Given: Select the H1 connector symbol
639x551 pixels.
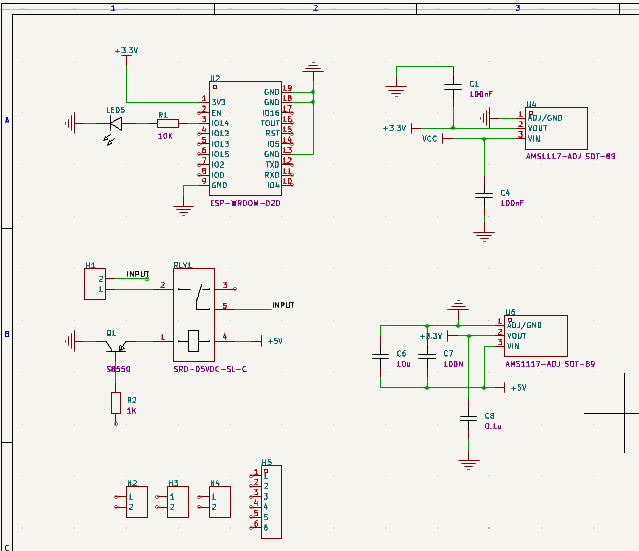Looking at the screenshot, I should 95,284.
